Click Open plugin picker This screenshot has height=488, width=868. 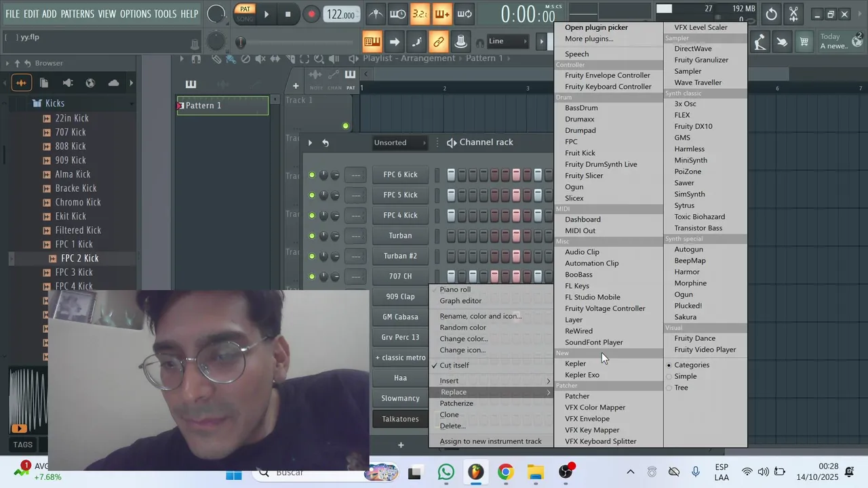coord(596,28)
